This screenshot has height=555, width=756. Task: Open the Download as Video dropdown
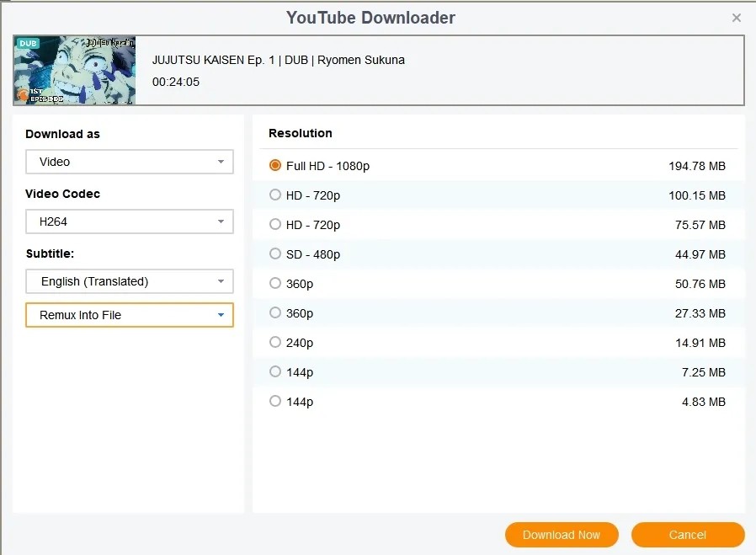click(x=129, y=162)
